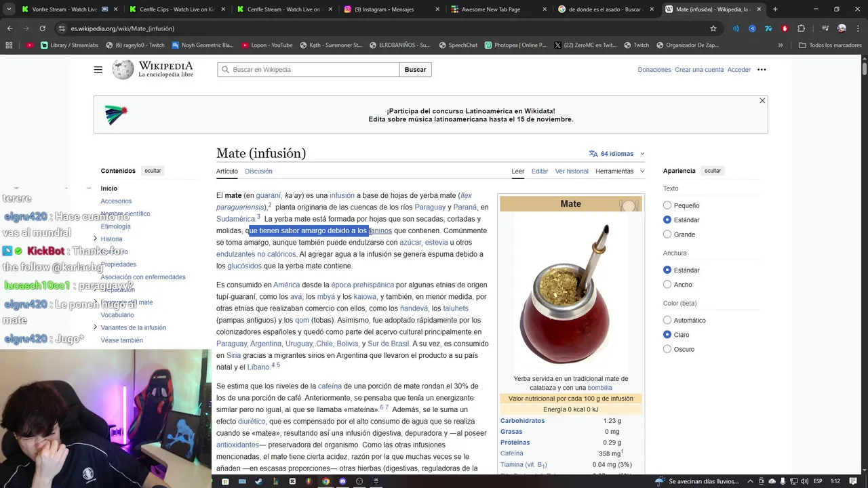Open the bombilla link in image caption
Image resolution: width=868 pixels, height=488 pixels.
coord(600,388)
